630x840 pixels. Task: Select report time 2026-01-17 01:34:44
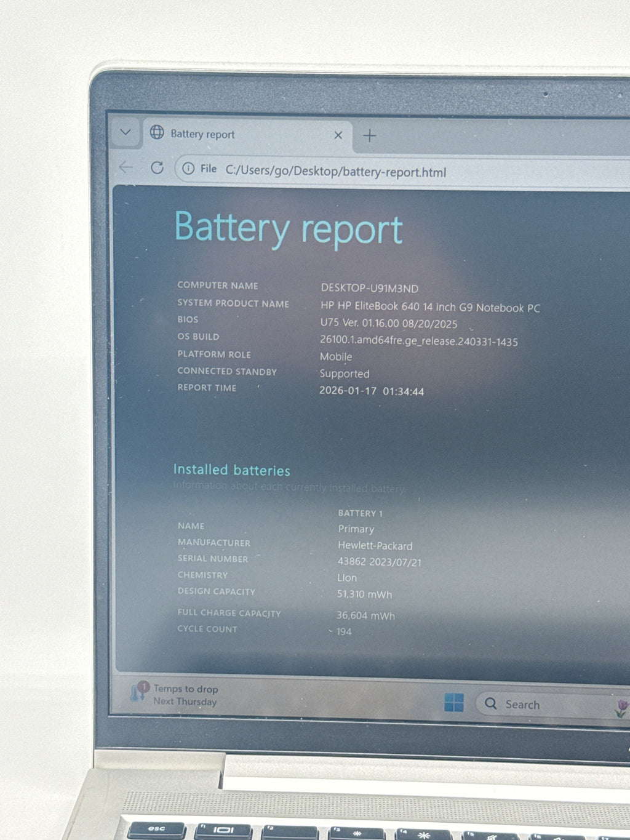pos(372,391)
